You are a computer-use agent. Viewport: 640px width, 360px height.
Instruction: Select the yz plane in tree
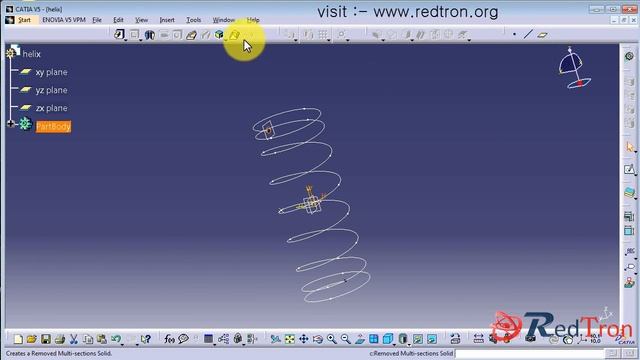coord(51,90)
